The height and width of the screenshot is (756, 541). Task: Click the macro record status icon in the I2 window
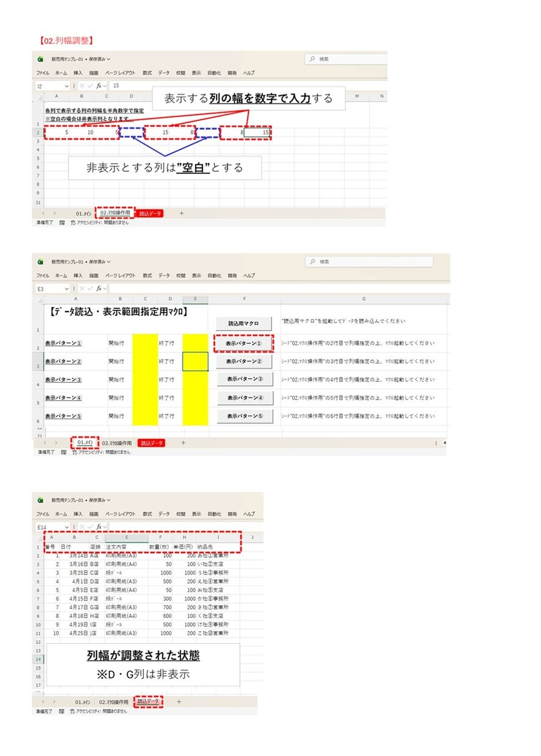[62, 223]
